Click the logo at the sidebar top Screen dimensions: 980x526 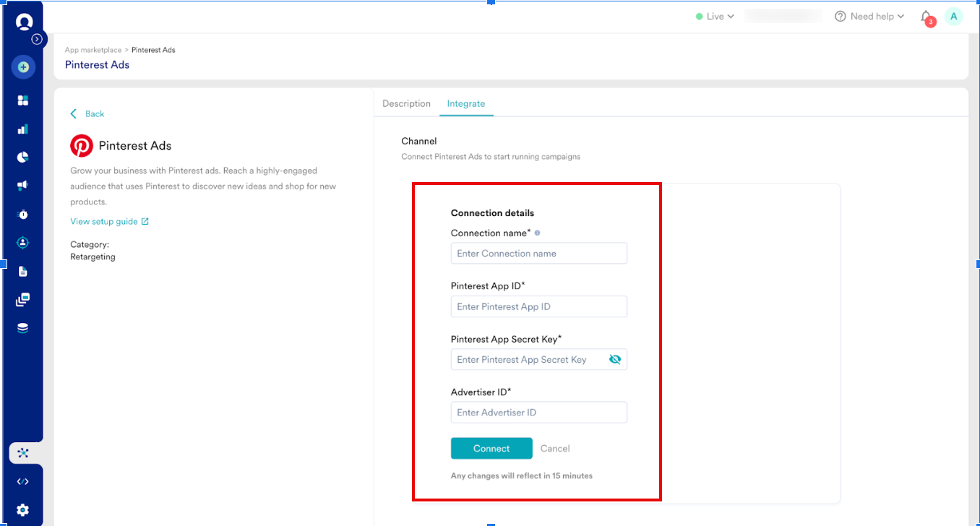24,22
